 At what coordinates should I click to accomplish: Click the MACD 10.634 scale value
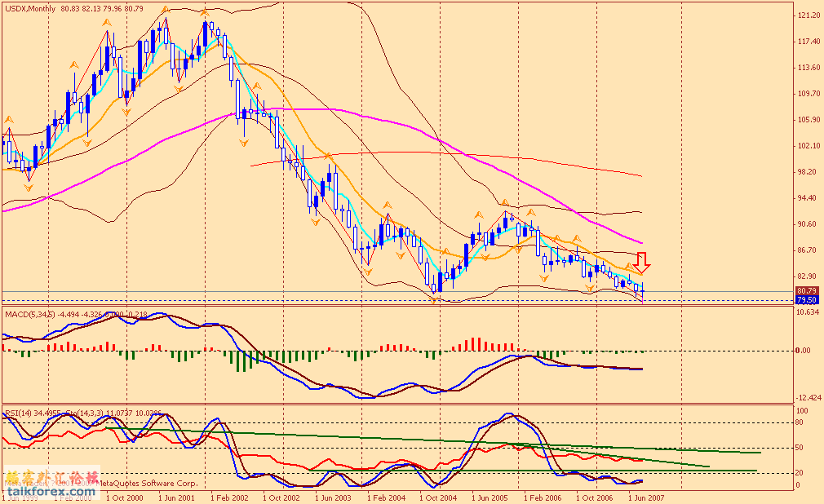(x=808, y=312)
